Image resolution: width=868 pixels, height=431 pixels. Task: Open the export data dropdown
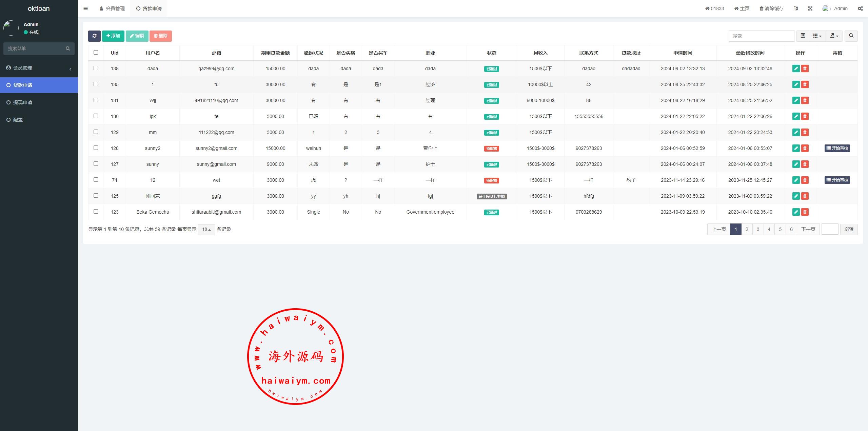coord(834,36)
